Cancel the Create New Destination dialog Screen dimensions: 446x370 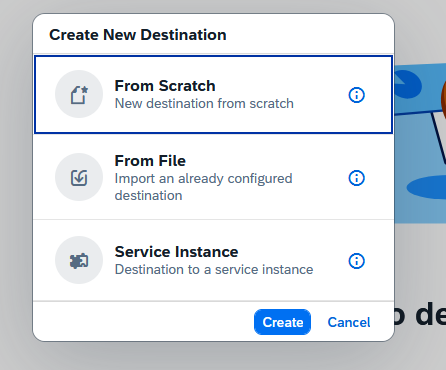(x=349, y=322)
